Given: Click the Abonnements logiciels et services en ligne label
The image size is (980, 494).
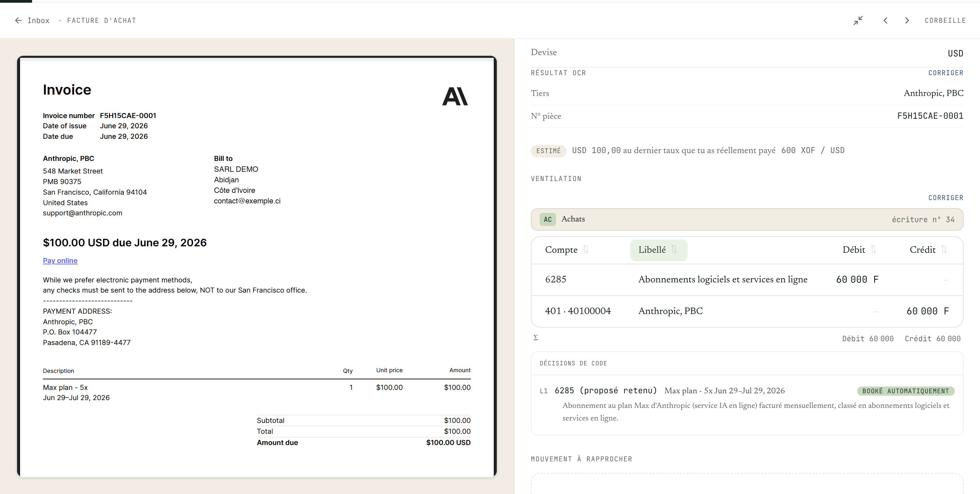Looking at the screenshot, I should (722, 280).
